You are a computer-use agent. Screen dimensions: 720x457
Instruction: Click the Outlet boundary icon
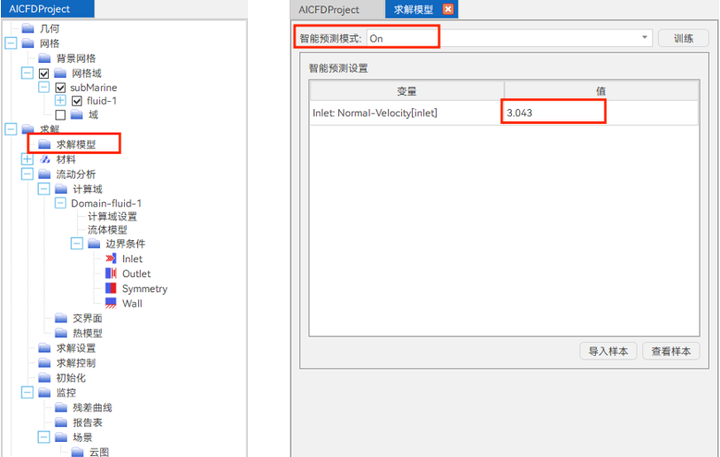coord(111,273)
